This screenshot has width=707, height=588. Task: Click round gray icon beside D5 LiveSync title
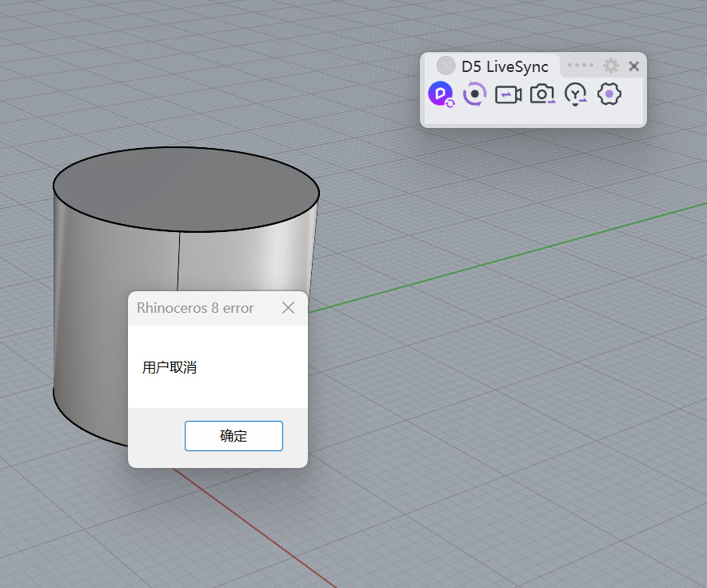click(x=445, y=66)
